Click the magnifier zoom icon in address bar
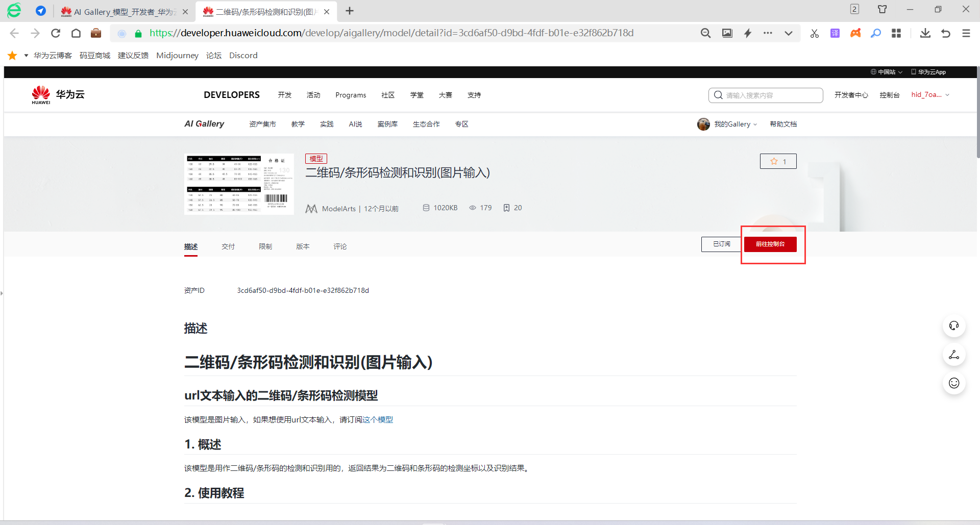This screenshot has height=525, width=980. click(705, 33)
